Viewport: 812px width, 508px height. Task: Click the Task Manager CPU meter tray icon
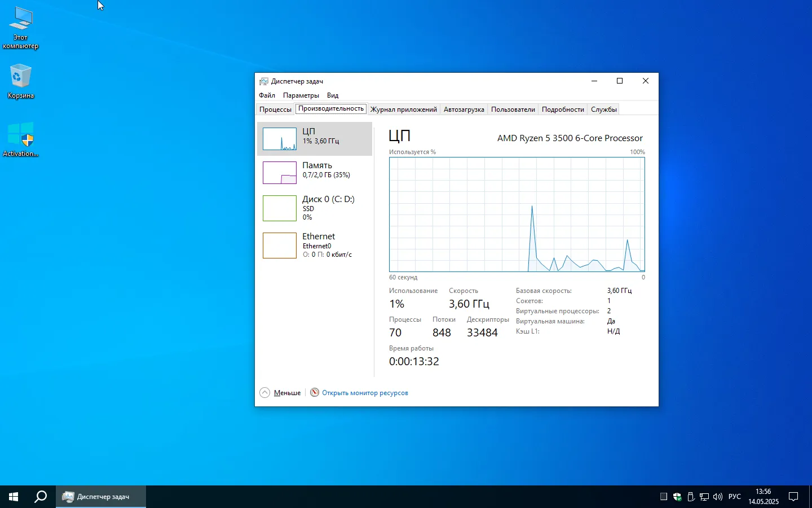coord(664,497)
